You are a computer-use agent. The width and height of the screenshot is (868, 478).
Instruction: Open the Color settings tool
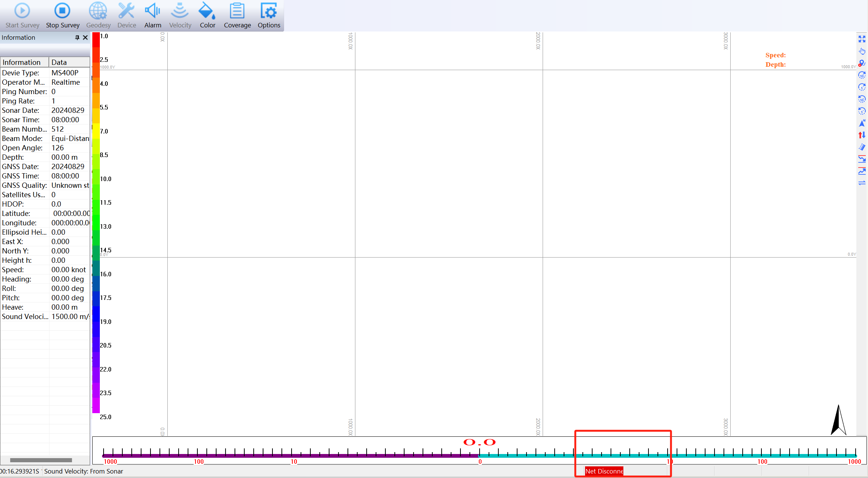point(207,15)
